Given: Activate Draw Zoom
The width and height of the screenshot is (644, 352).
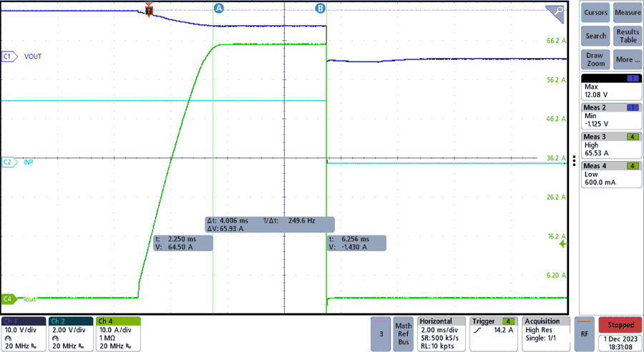Looking at the screenshot, I should click(x=595, y=59).
